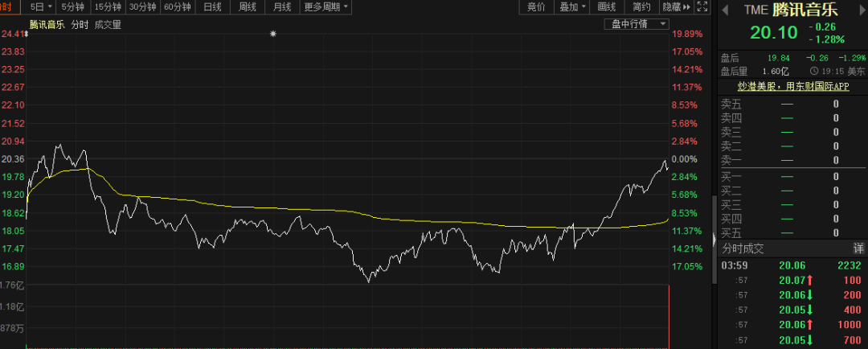
Task: Click the 20.10 current price
Action: point(774,32)
